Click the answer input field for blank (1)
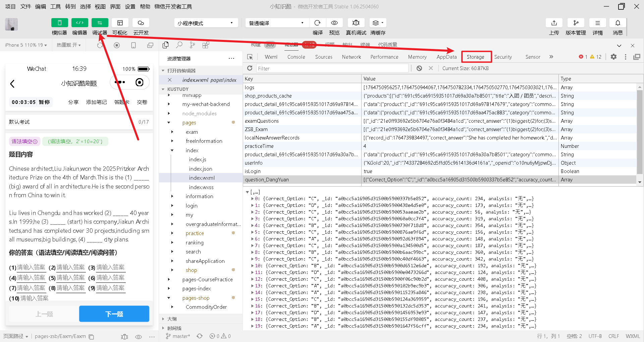The height and width of the screenshot is (342, 644). pyautogui.click(x=31, y=268)
